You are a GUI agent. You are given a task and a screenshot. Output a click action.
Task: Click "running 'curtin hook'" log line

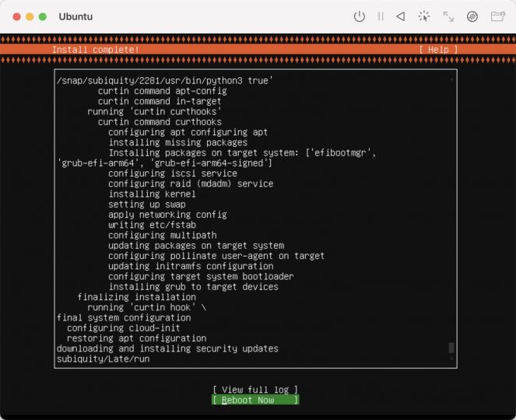pos(147,307)
